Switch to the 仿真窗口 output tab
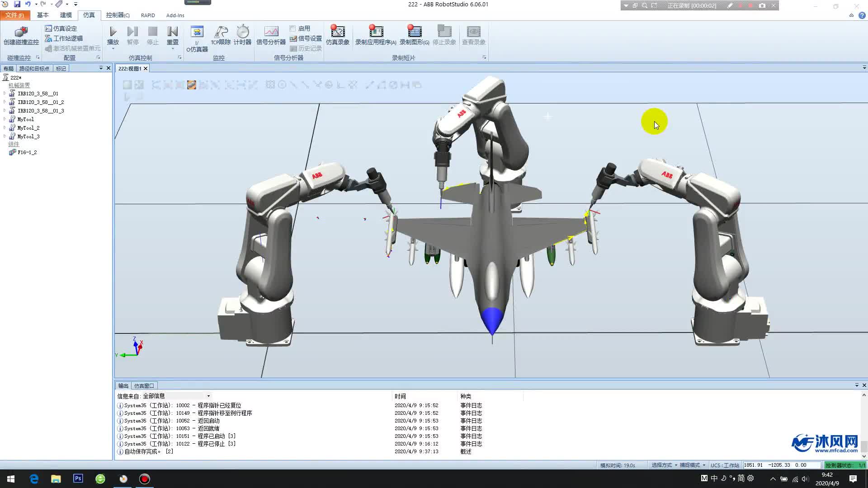 pyautogui.click(x=144, y=385)
